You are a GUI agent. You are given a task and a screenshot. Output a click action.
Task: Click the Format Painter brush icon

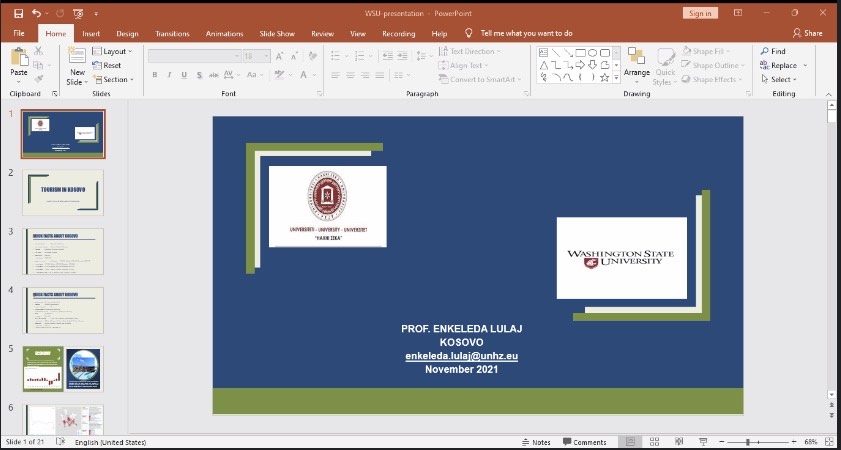[x=38, y=79]
